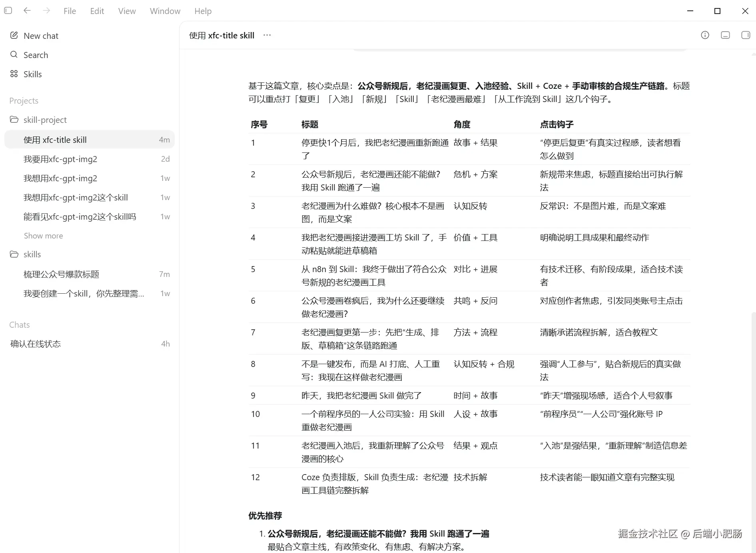Toggle the bottom panel icon

pos(725,35)
